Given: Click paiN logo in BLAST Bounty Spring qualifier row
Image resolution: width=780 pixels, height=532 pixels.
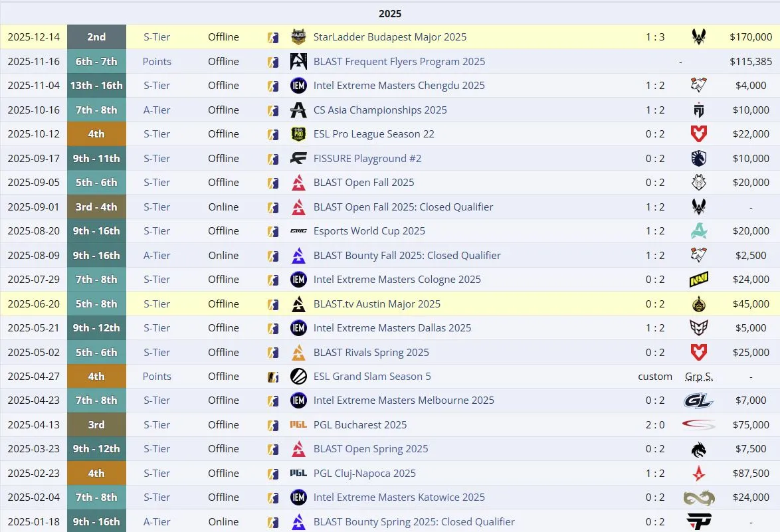Looking at the screenshot, I should [x=698, y=521].
